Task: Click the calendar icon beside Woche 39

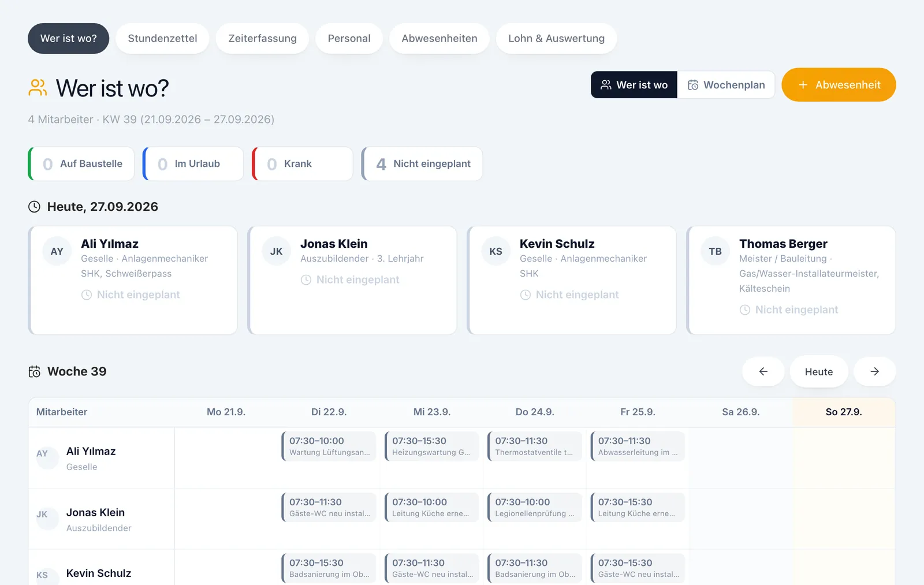Action: coord(35,371)
